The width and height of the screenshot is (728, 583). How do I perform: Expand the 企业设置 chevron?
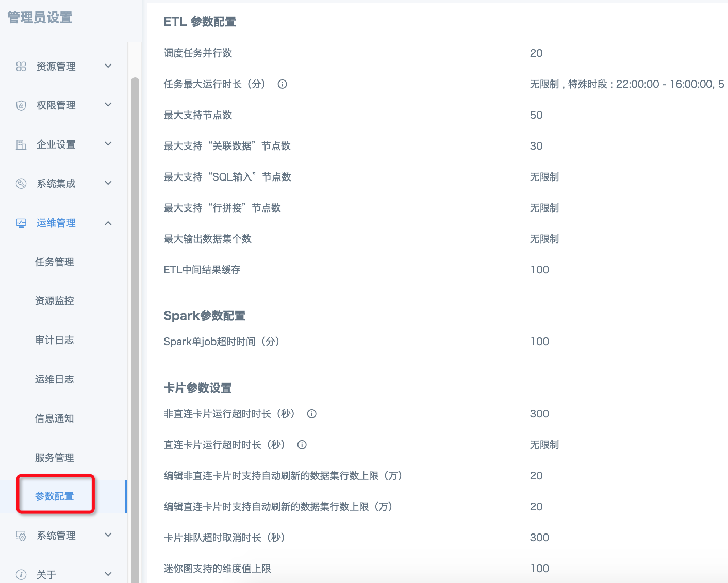(108, 144)
